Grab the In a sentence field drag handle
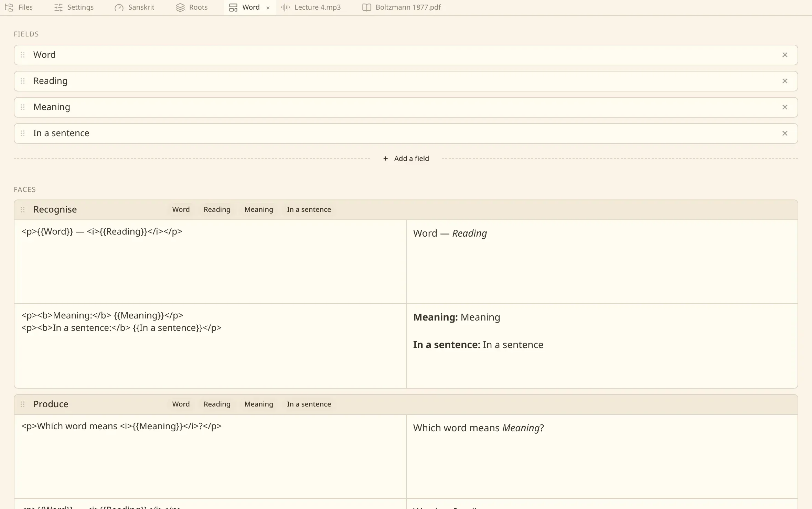The image size is (812, 509). tap(23, 133)
